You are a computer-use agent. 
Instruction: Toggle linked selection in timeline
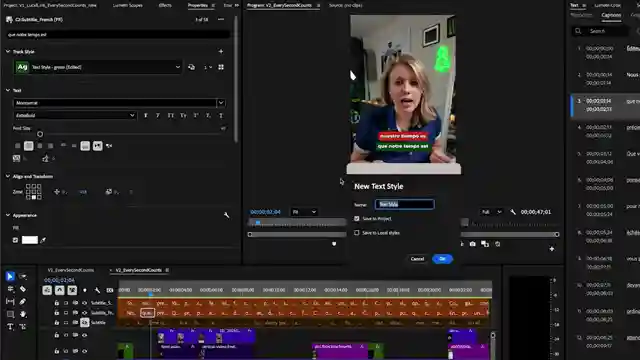coord(72,290)
